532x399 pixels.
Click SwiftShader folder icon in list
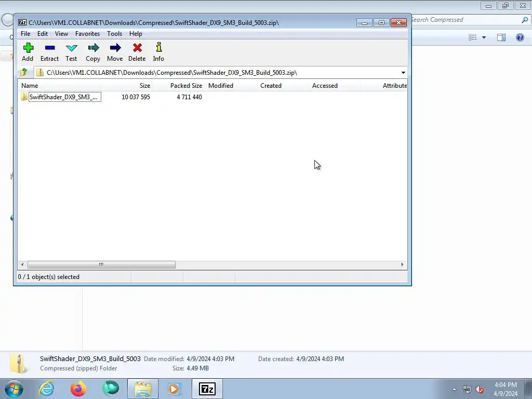(24, 97)
